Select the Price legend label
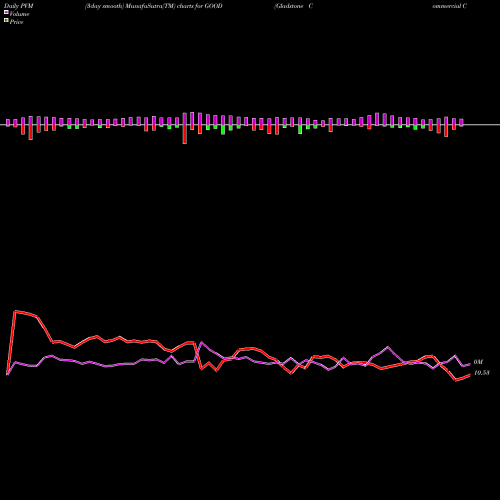The height and width of the screenshot is (500, 500). pyautogui.click(x=16, y=22)
